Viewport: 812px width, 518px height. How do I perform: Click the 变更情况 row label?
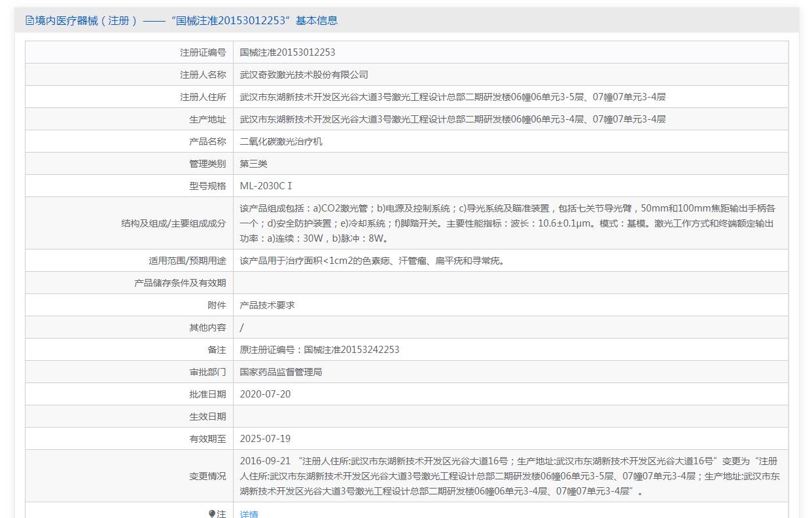207,476
